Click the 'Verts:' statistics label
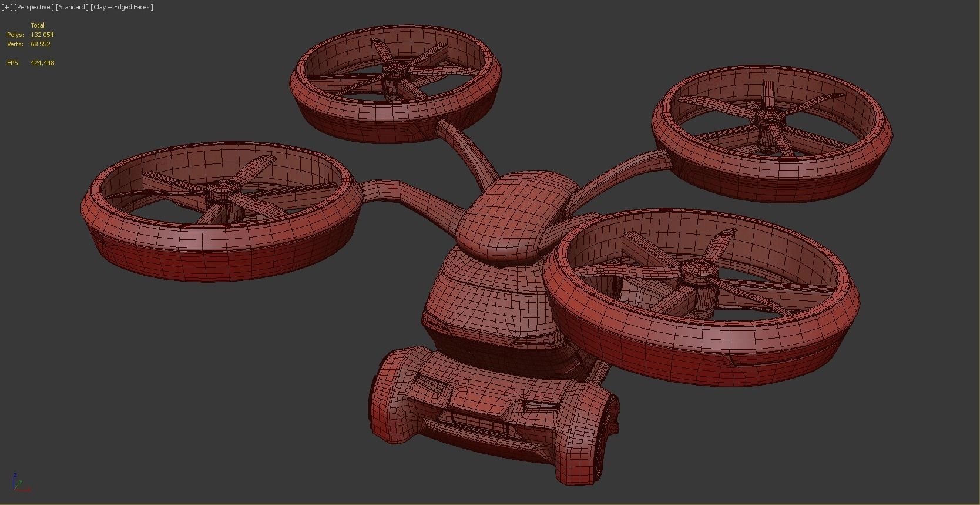 pos(15,44)
